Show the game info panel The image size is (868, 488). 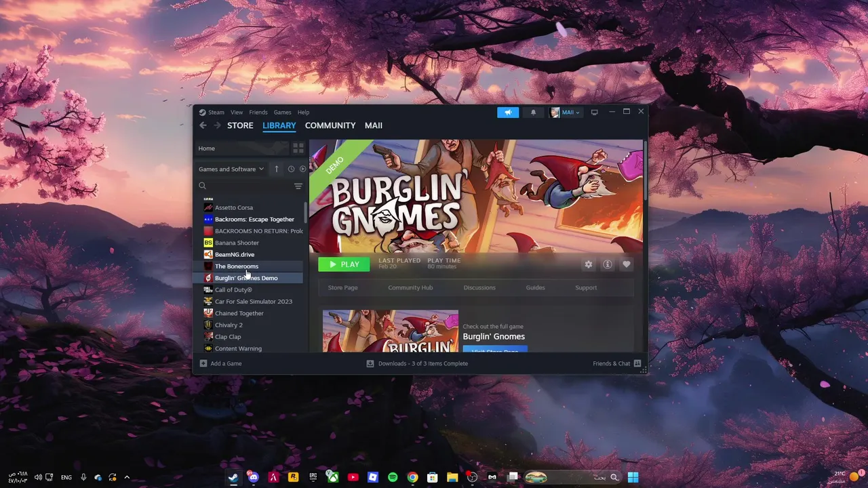click(608, 264)
